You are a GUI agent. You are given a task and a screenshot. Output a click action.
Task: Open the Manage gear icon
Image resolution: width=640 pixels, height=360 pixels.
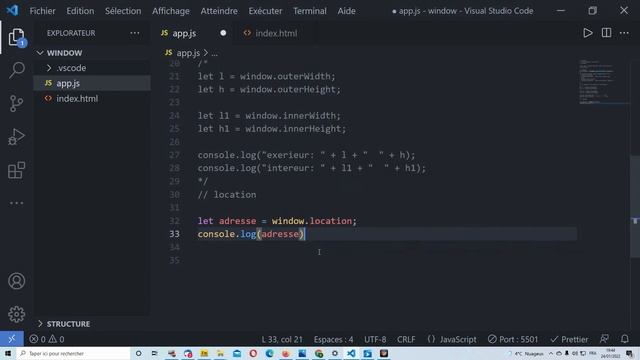pos(16,314)
